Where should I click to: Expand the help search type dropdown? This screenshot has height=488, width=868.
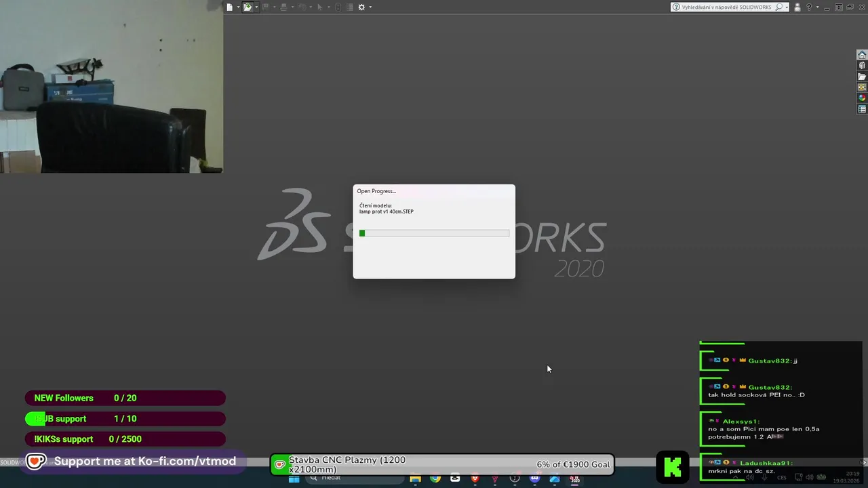787,7
